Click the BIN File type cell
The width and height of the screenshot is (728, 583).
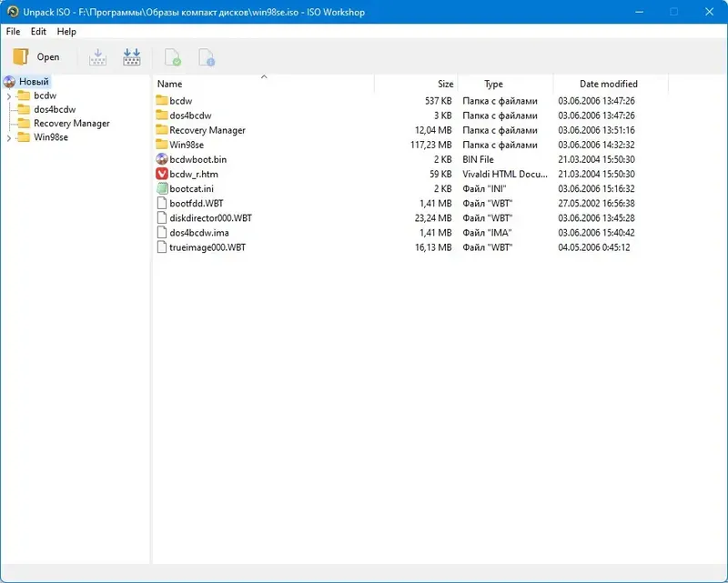click(478, 160)
